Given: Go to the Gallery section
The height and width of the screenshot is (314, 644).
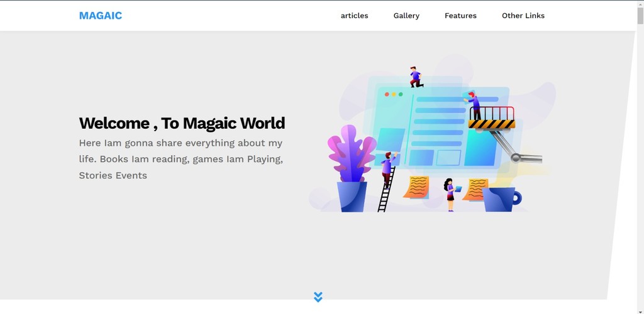Looking at the screenshot, I should [406, 16].
